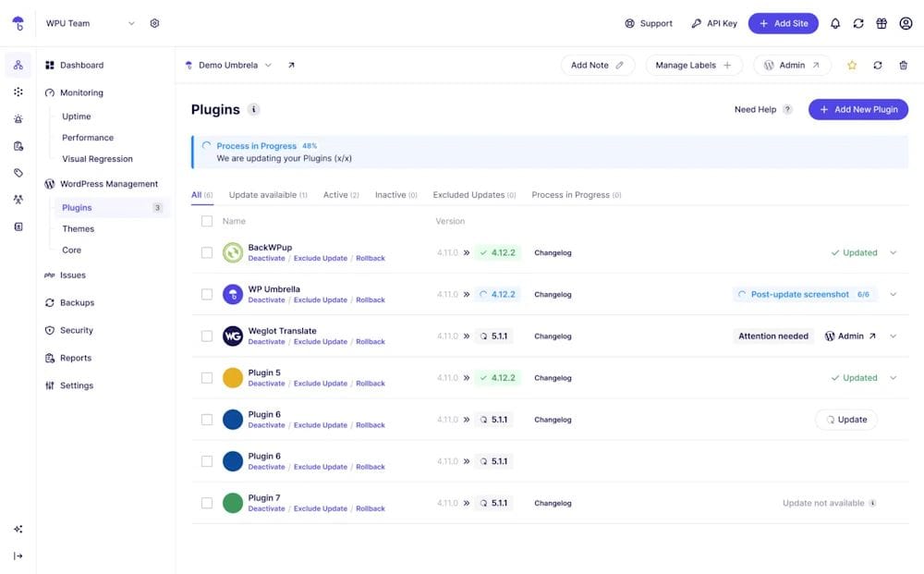The image size is (924, 574).
Task: Open Demo Umbrela site in new tab arrow
Action: click(x=291, y=66)
